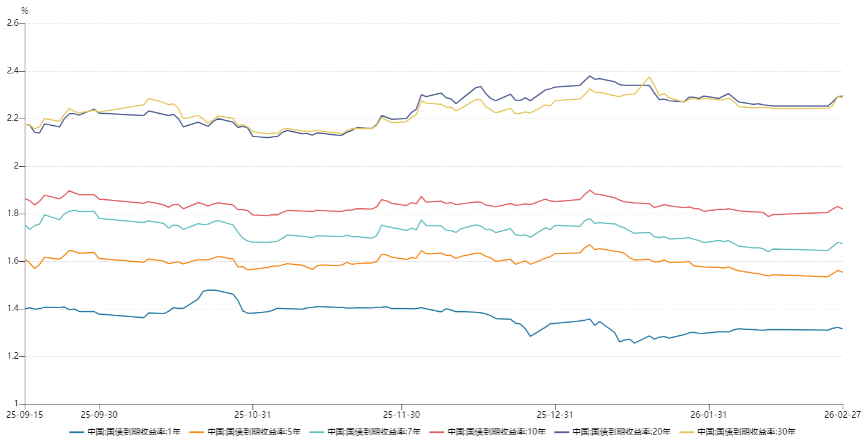The image size is (868, 440).
Task: Click the yellow legend swatch for 30年
Action: point(686,432)
